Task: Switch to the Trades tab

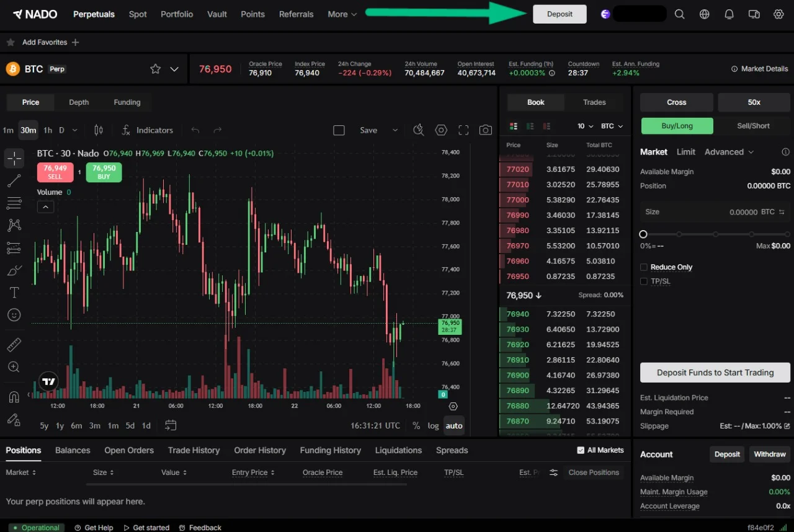Action: point(594,102)
